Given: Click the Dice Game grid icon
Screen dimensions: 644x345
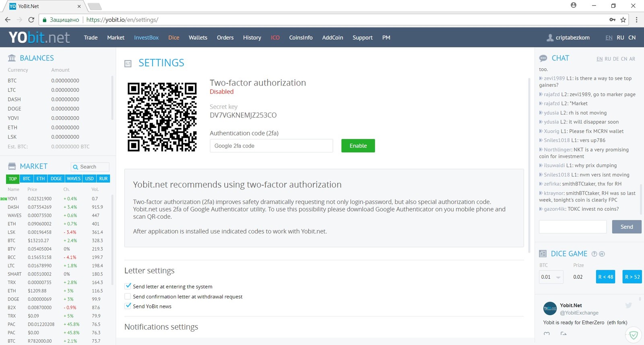Looking at the screenshot, I should (x=543, y=254).
